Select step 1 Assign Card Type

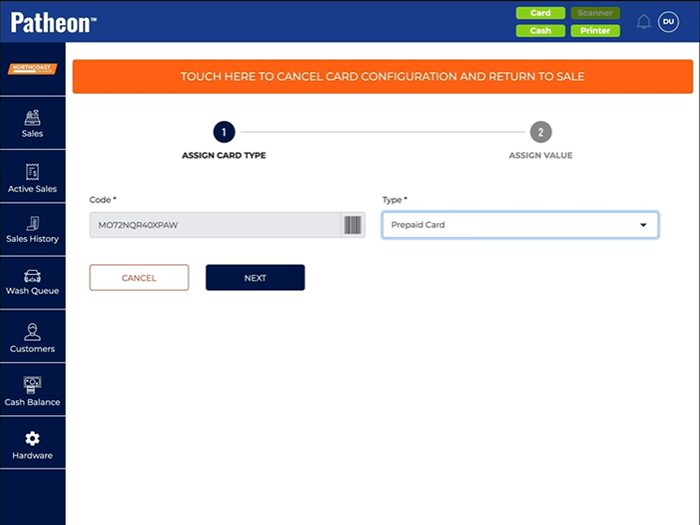224,132
